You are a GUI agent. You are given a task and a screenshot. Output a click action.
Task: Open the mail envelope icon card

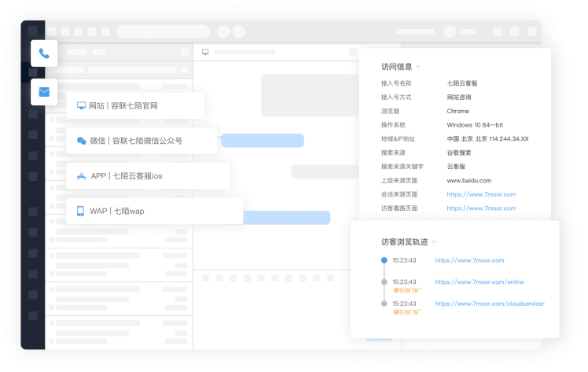44,92
